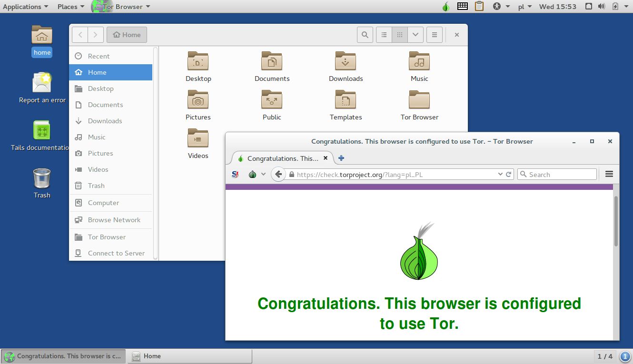Image resolution: width=633 pixels, height=364 pixels.
Task: Close the Congratulations browser tab
Action: coord(326,158)
